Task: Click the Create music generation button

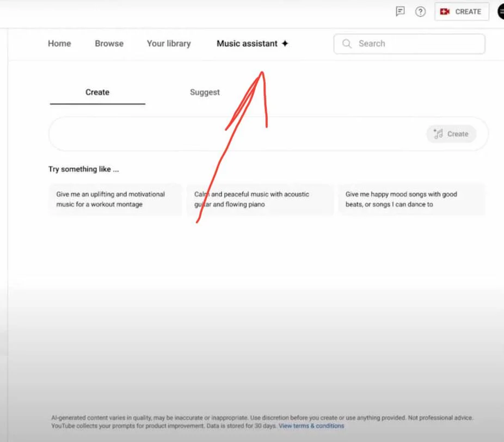Action: (451, 134)
